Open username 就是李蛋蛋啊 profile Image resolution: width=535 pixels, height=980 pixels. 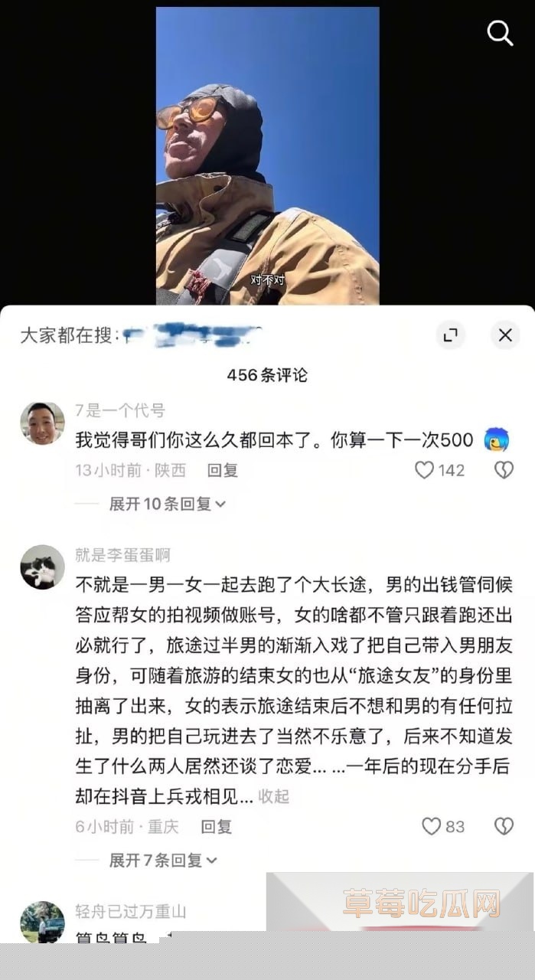[x=122, y=555]
